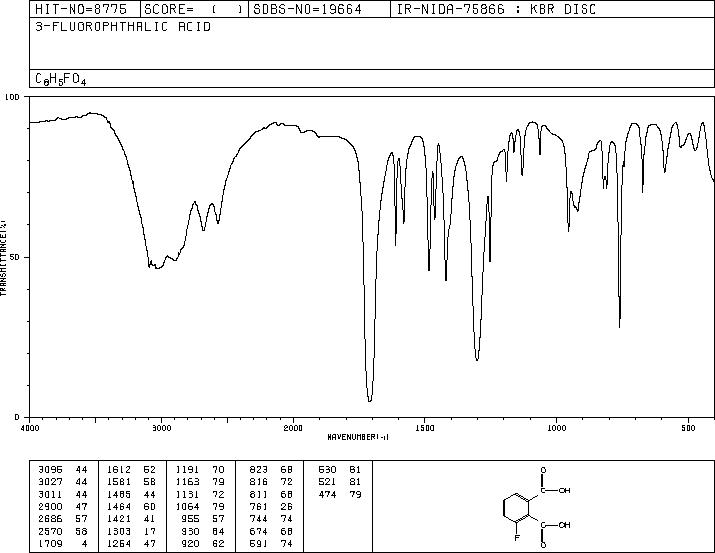
Task: Click the sharp absorption peak near 761
Action: pos(619,326)
